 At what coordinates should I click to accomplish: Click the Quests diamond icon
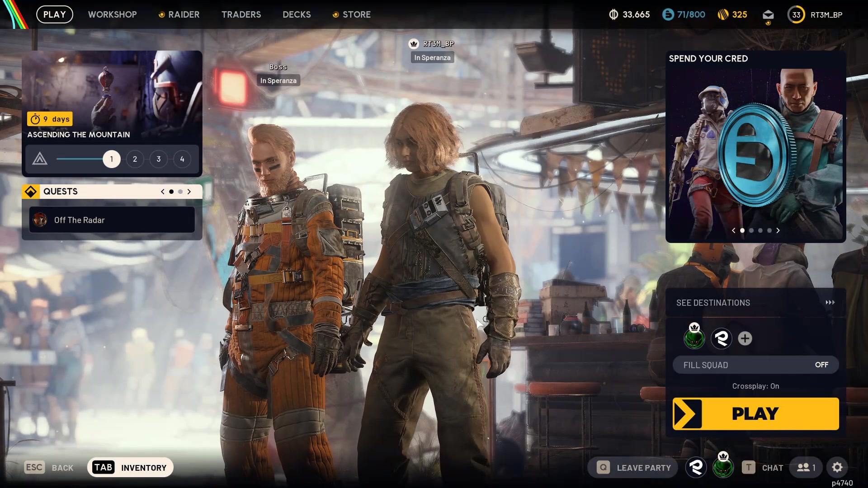tap(31, 192)
